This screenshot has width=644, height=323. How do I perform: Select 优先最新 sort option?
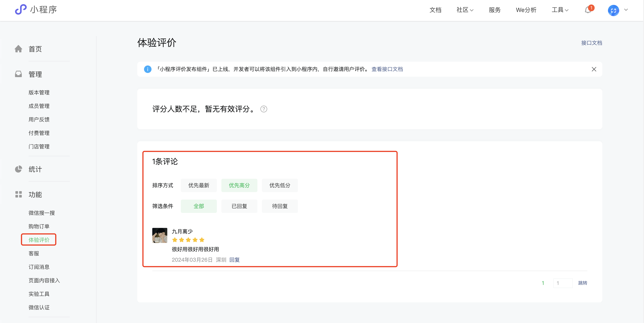[x=198, y=185]
